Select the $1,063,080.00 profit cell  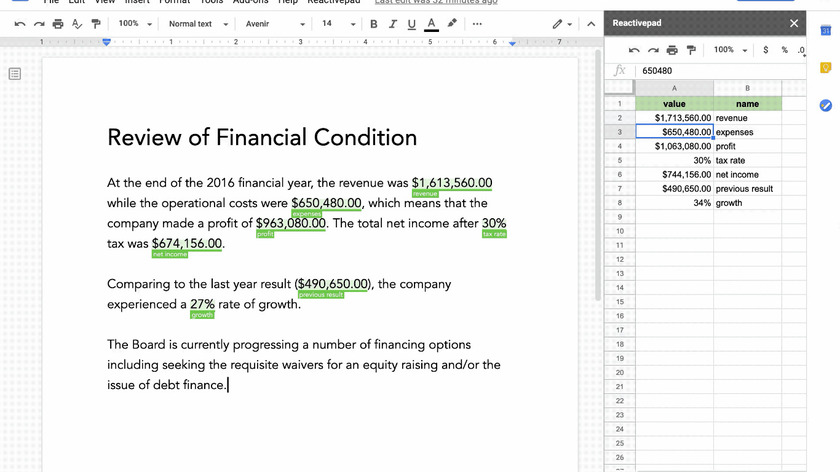[x=674, y=146]
